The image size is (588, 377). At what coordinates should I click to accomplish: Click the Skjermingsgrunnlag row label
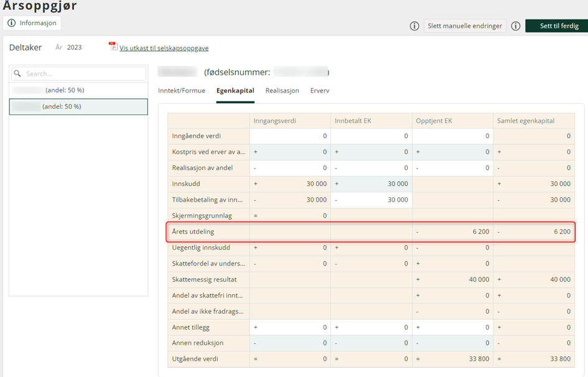pyautogui.click(x=202, y=216)
